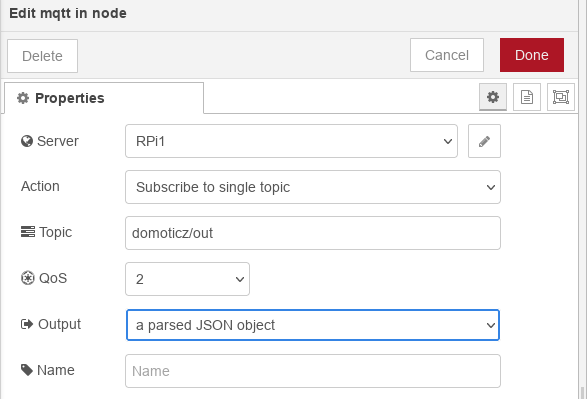This screenshot has height=399, width=587.
Task: Open the Server dropdown showing RPi1
Action: [291, 141]
